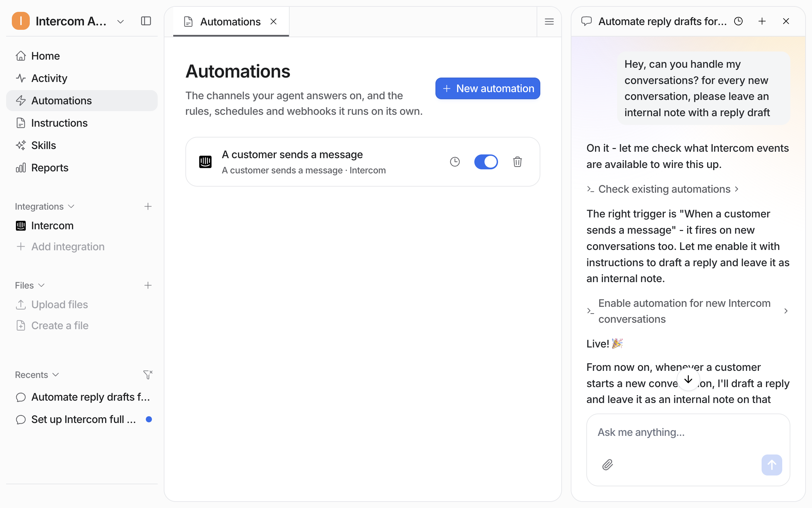Click the user message bubble in chat

pos(703,88)
